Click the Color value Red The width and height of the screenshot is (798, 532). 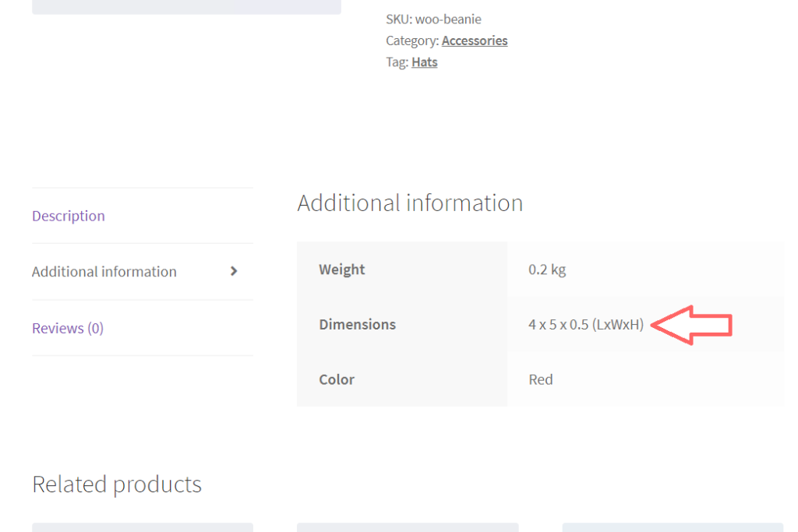click(x=541, y=379)
